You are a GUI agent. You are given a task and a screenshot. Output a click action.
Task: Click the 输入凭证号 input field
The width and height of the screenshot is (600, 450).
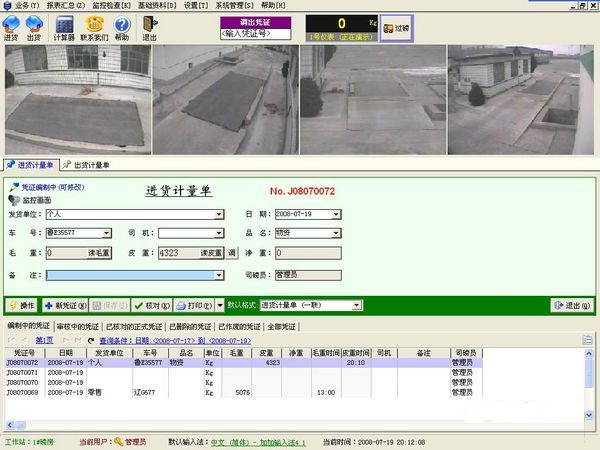click(255, 34)
